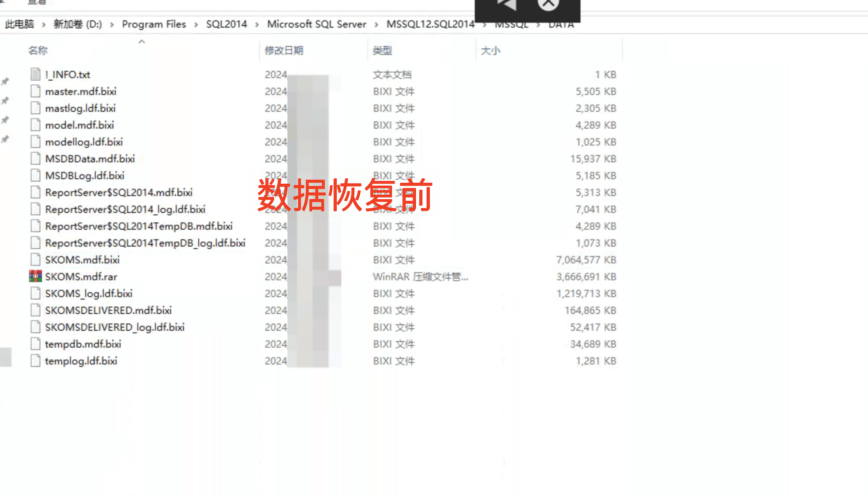Screen dimensions: 868x498
Task: Click the templog.ldf.bixi file icon
Action: click(35, 361)
